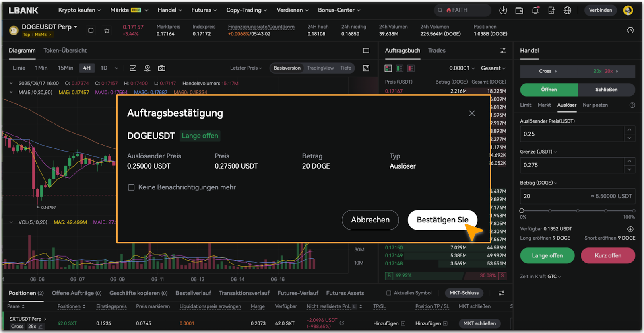This screenshot has width=644, height=333.
Task: Switch to the 'Schließen' toggle
Action: pyautogui.click(x=606, y=90)
